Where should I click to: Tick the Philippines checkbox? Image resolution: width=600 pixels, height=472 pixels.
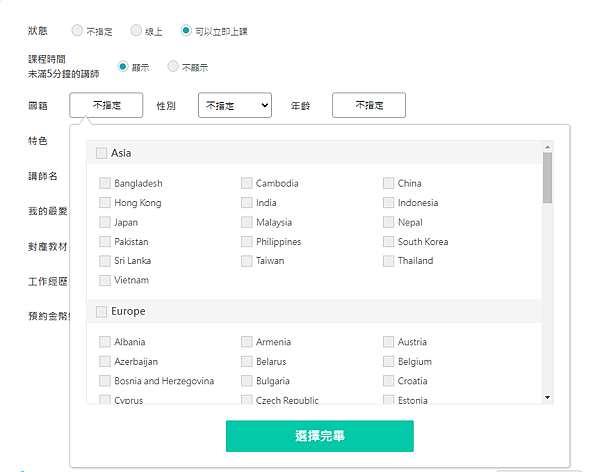[x=246, y=242]
